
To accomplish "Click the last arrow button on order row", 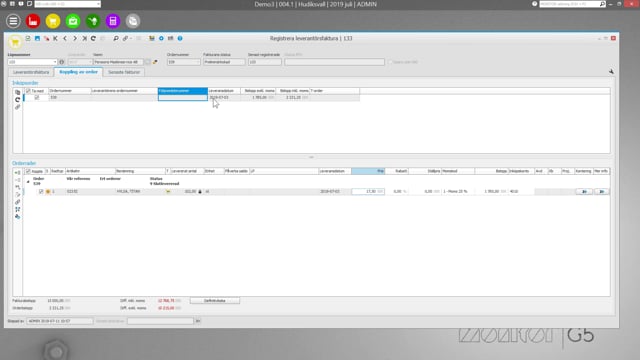I will tap(602, 191).
